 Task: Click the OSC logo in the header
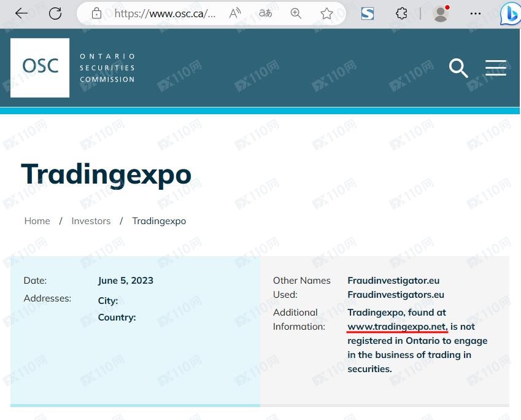40,68
